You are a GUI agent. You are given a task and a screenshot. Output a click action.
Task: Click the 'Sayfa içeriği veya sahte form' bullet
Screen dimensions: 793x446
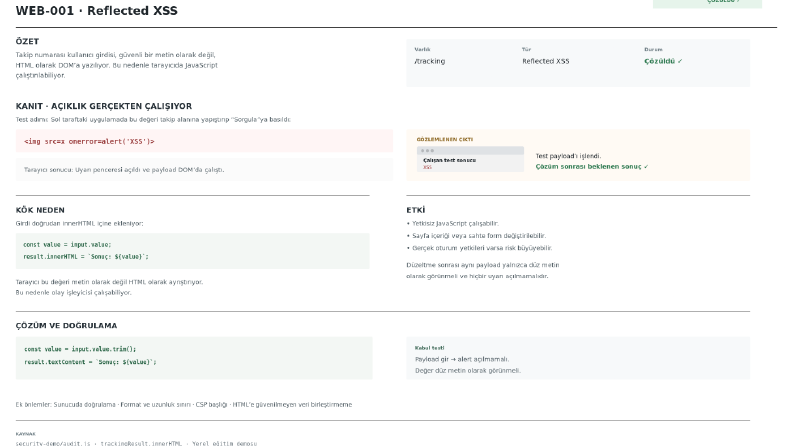[x=476, y=236]
